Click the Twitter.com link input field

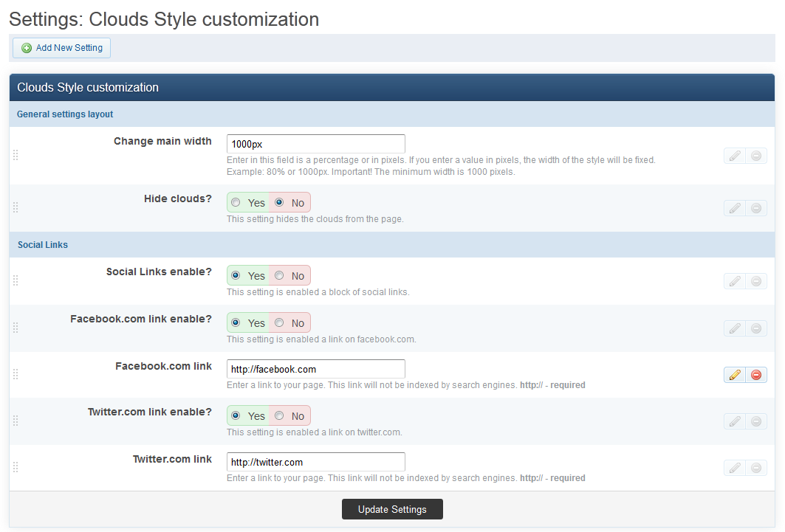[315, 462]
